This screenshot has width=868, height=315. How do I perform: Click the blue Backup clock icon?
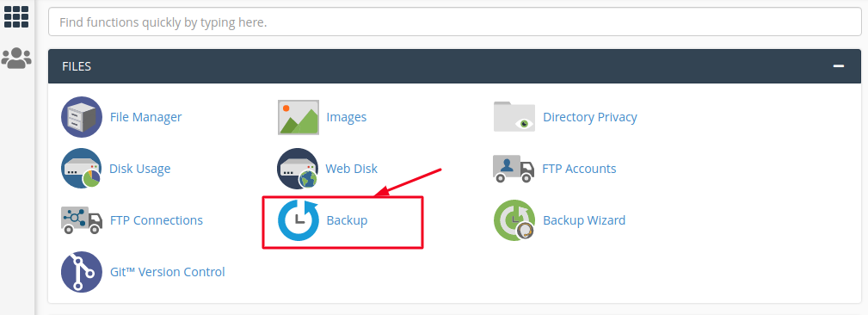tap(299, 220)
